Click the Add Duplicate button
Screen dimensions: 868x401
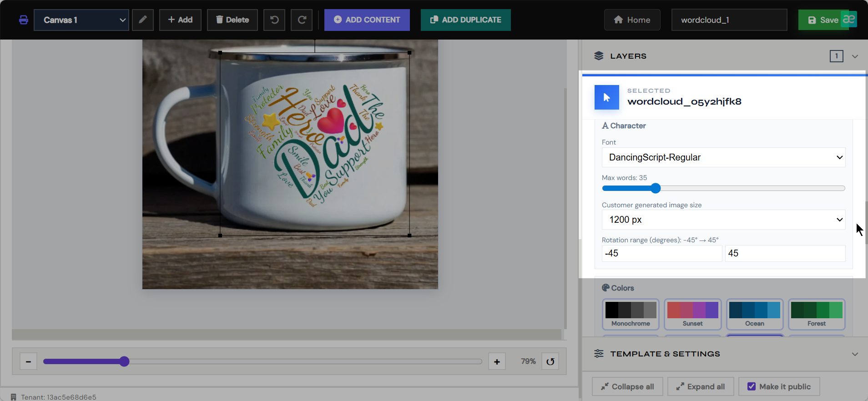[x=466, y=20]
